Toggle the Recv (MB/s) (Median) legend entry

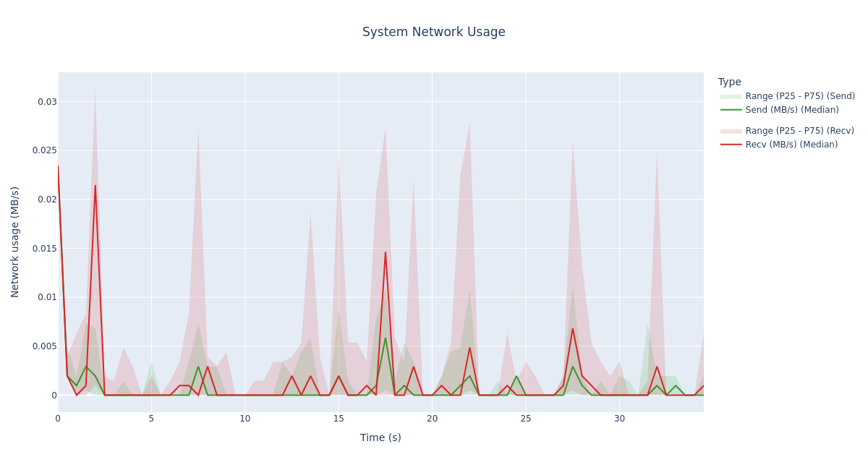tap(791, 145)
